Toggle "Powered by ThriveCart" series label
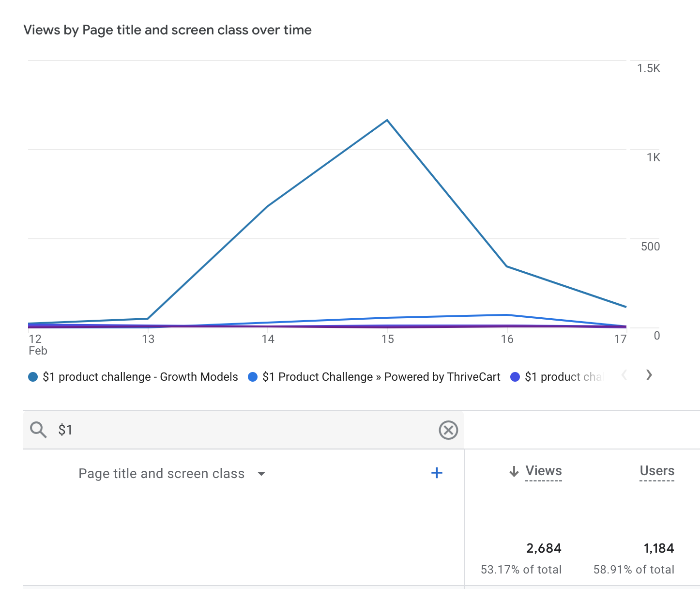The image size is (700, 589). click(381, 377)
